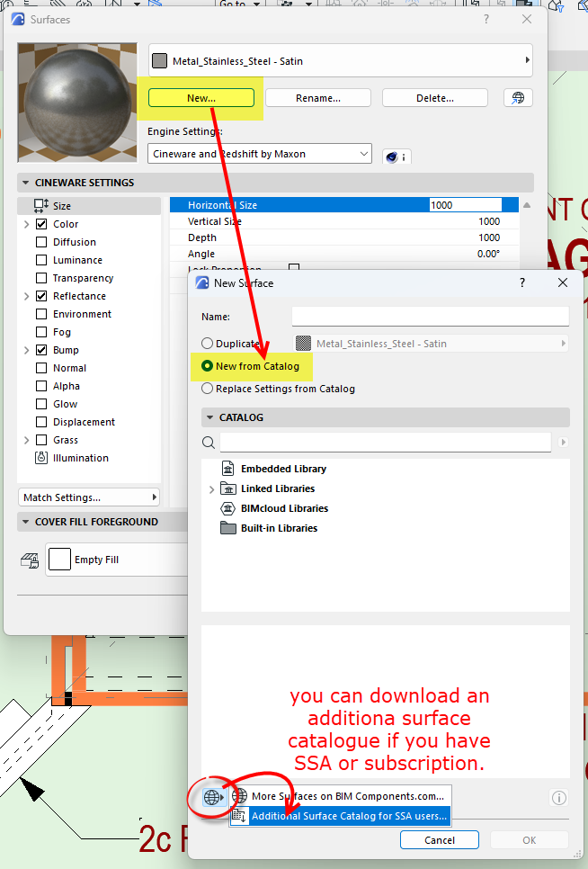Toggle the Color channel checkbox
Viewport: 588px width, 869px height.
point(41,224)
